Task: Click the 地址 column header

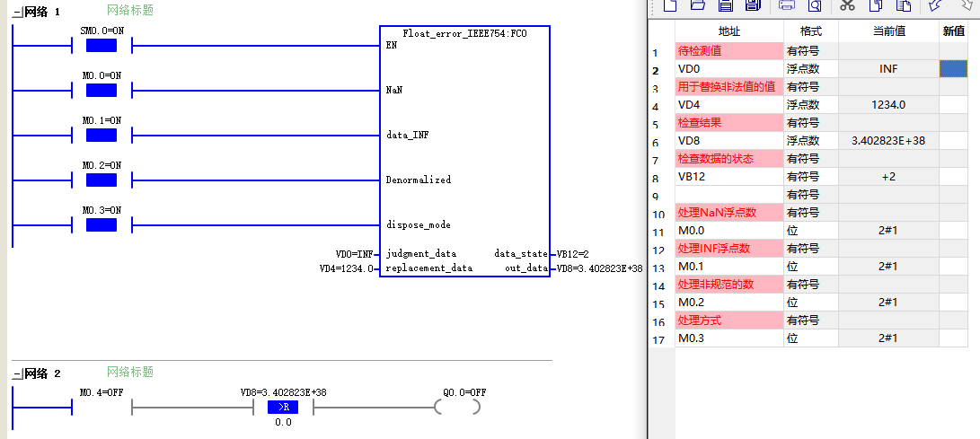Action: coord(729,31)
